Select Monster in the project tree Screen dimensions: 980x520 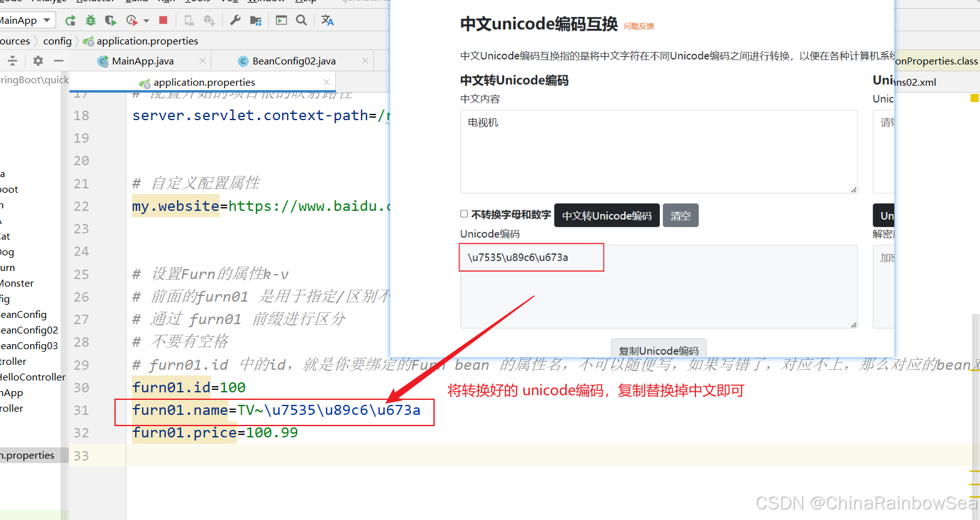pyautogui.click(x=17, y=283)
